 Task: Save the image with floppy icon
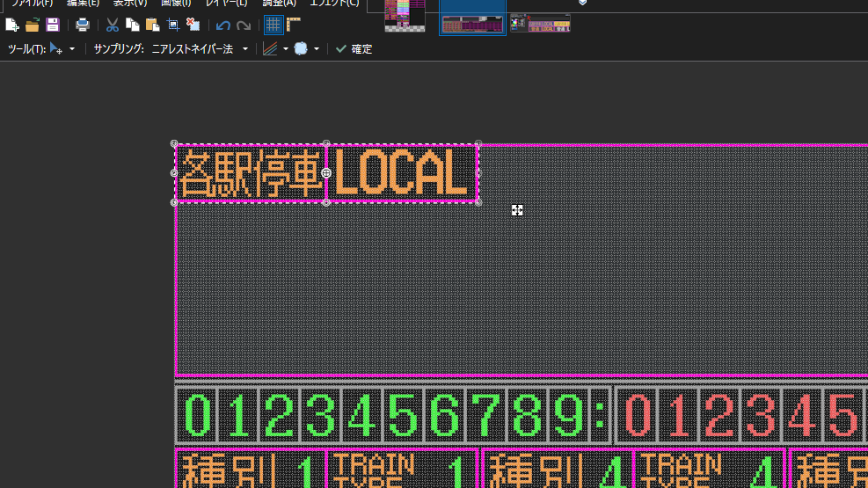pyautogui.click(x=53, y=25)
